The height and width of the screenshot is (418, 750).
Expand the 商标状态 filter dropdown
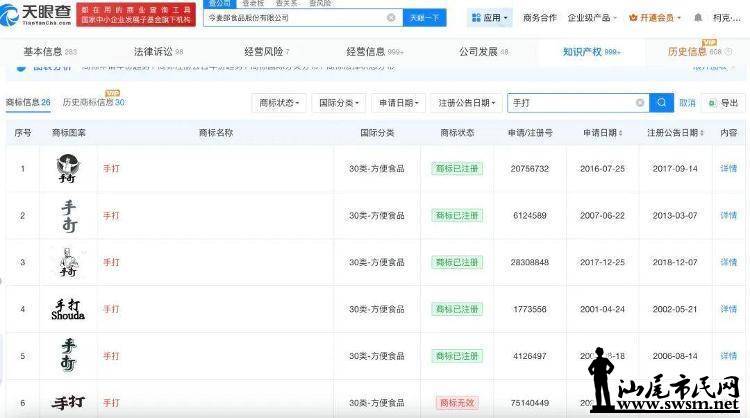pyautogui.click(x=279, y=103)
